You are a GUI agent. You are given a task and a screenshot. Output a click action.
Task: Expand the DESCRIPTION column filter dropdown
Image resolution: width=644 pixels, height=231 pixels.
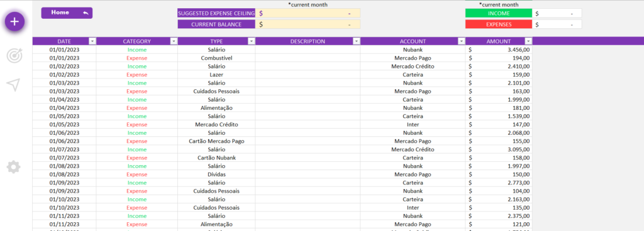click(x=356, y=41)
